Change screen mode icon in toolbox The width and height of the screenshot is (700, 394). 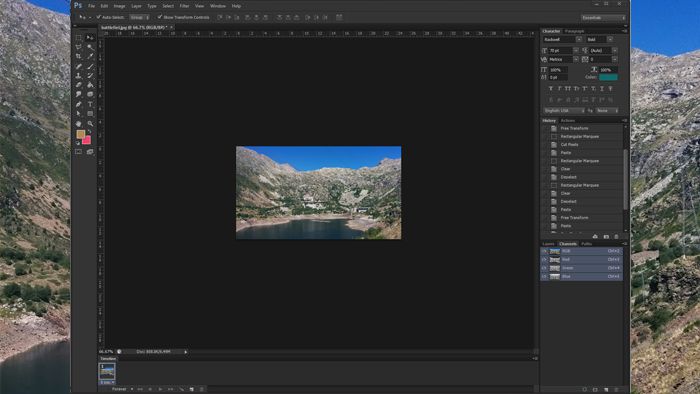[90, 152]
